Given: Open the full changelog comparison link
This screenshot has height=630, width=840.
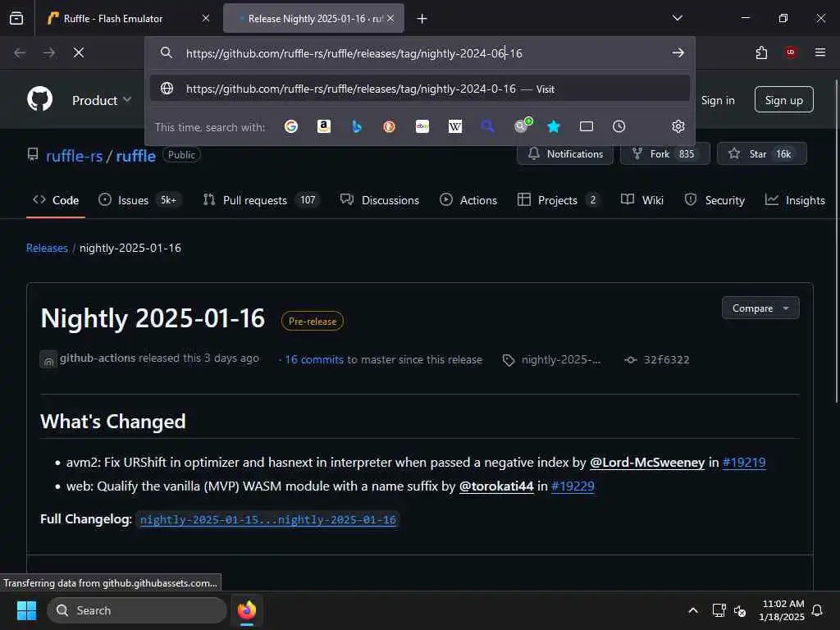Looking at the screenshot, I should click(x=268, y=519).
